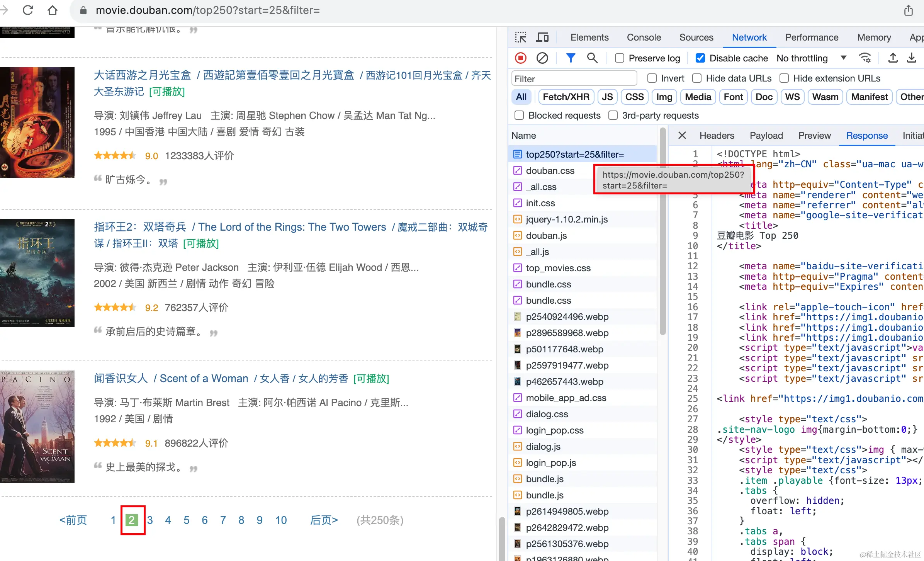Filter requests by Manifest type

[x=869, y=97]
